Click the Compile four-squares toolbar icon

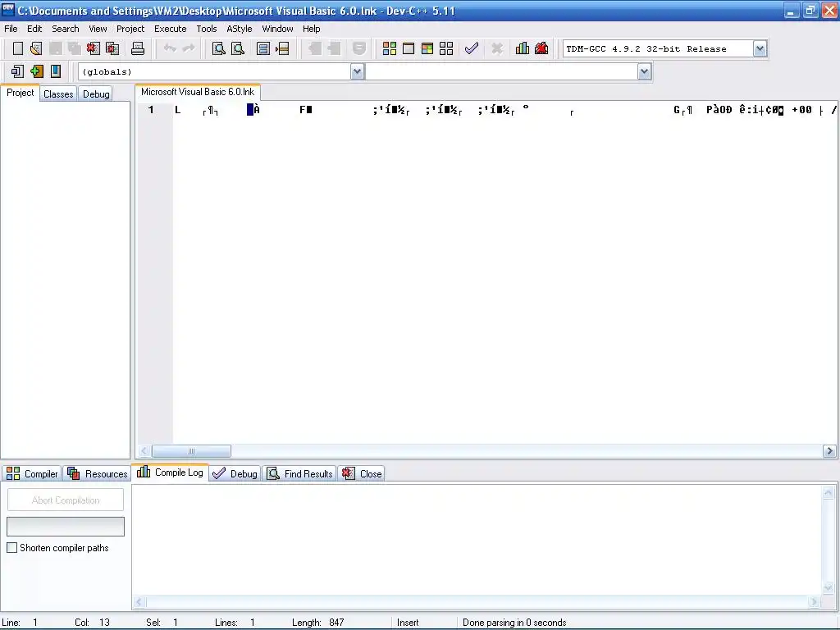click(390, 48)
